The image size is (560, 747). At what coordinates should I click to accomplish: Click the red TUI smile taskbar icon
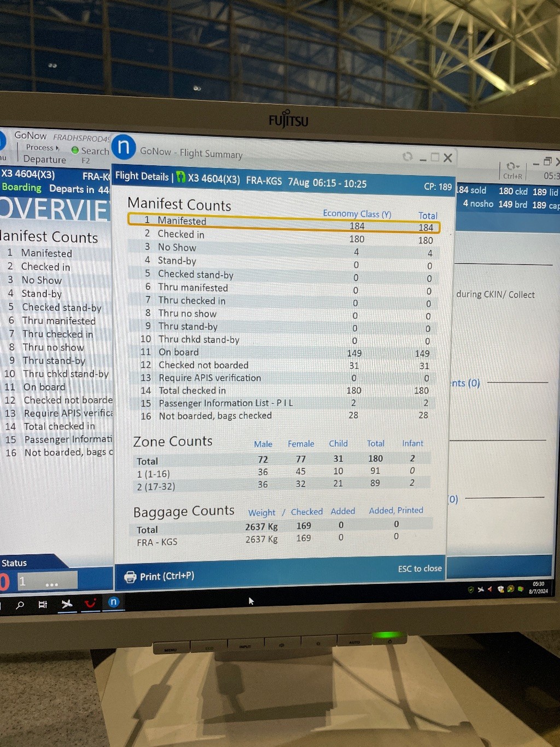(x=90, y=603)
